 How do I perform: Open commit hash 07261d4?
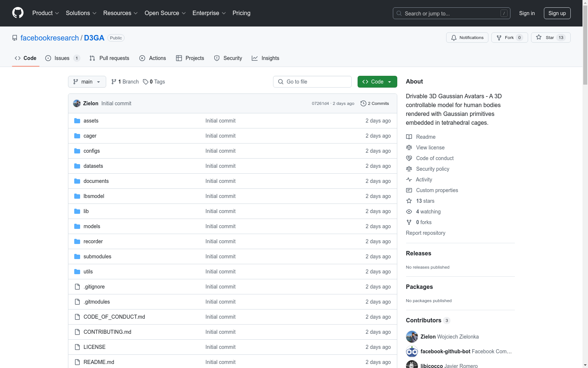coord(320,103)
